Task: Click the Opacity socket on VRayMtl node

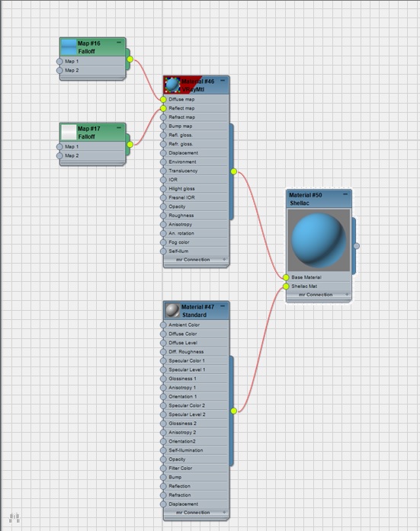Action: 163,207
